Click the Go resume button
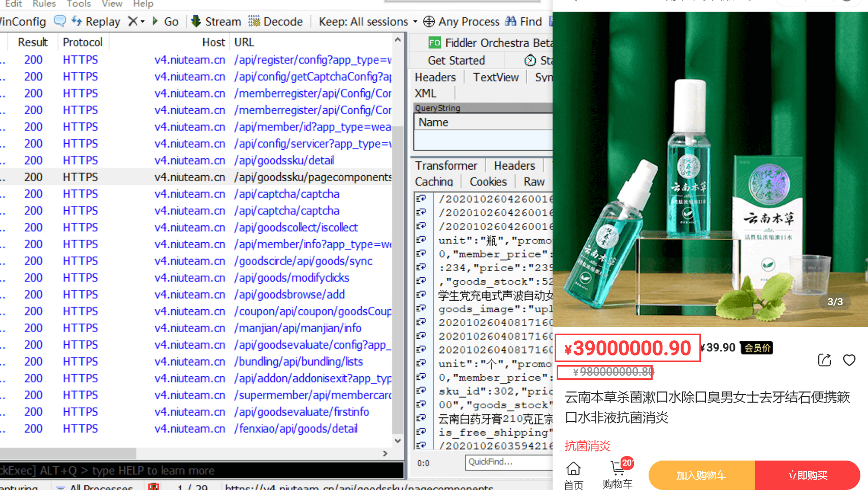 coord(165,21)
